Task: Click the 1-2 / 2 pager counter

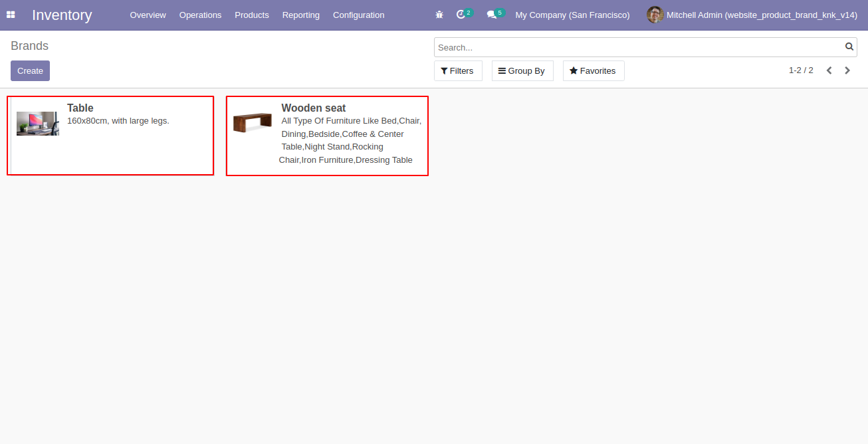Action: click(x=801, y=70)
